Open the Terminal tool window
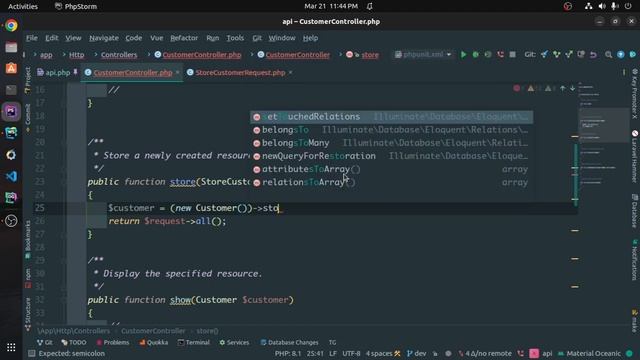This screenshot has height=360, width=640. 193,342
